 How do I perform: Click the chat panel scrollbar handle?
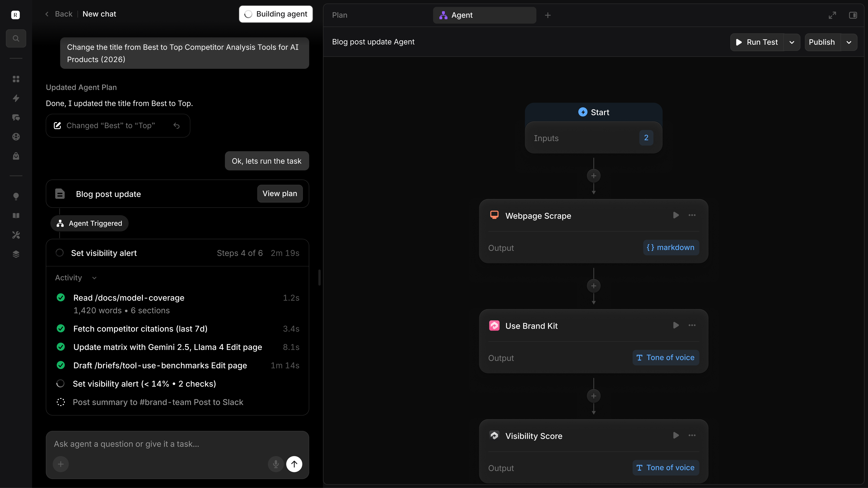pos(319,277)
